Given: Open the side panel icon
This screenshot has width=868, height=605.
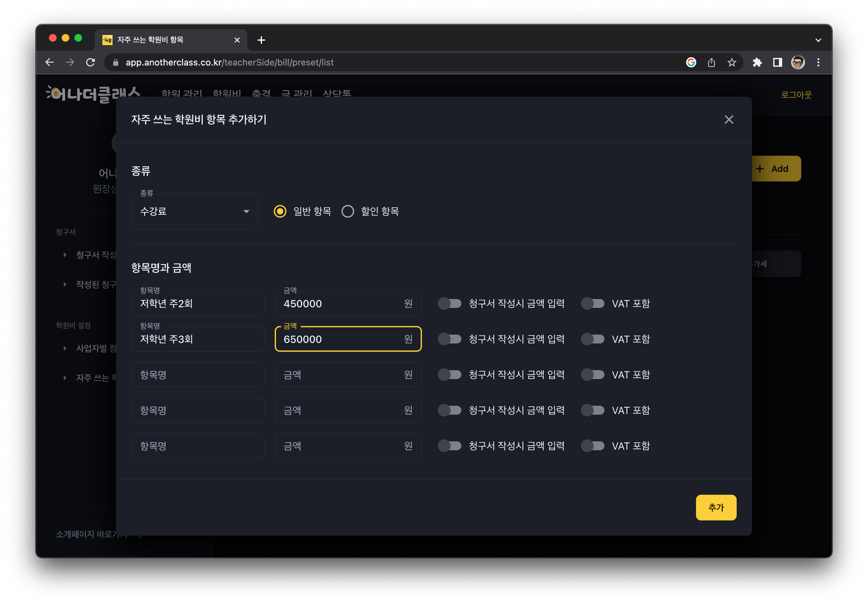Looking at the screenshot, I should [777, 62].
